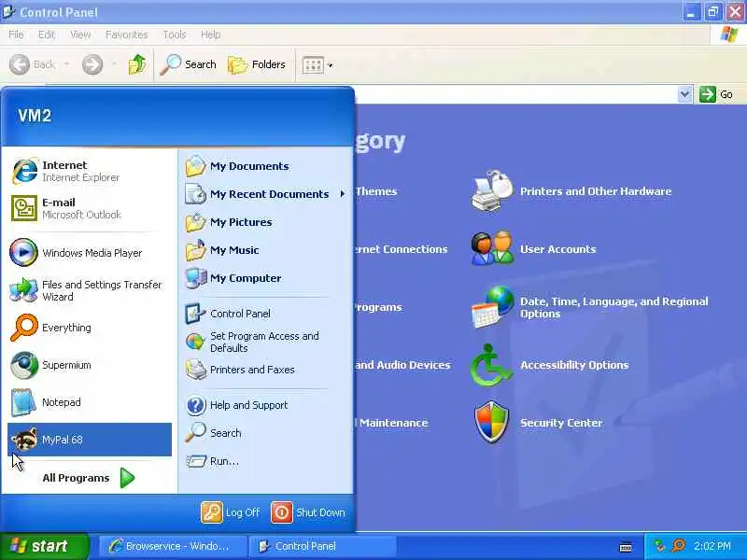Open the Tools menu

click(x=175, y=35)
